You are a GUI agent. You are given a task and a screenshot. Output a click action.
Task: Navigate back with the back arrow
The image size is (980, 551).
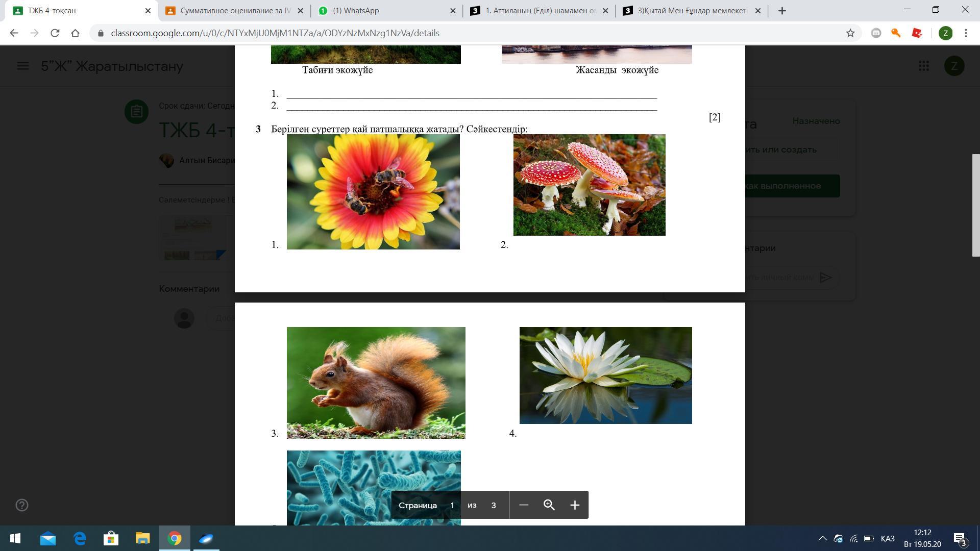14,33
